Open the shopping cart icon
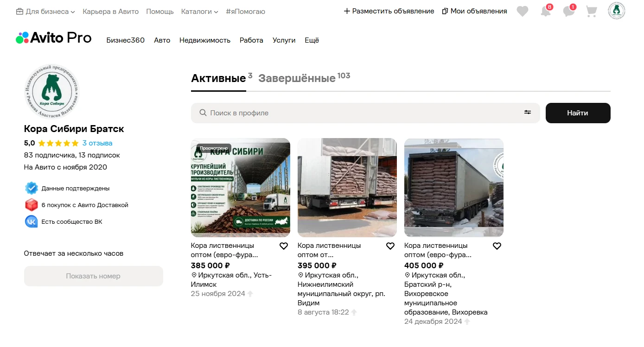The height and width of the screenshot is (347, 644). click(x=591, y=11)
